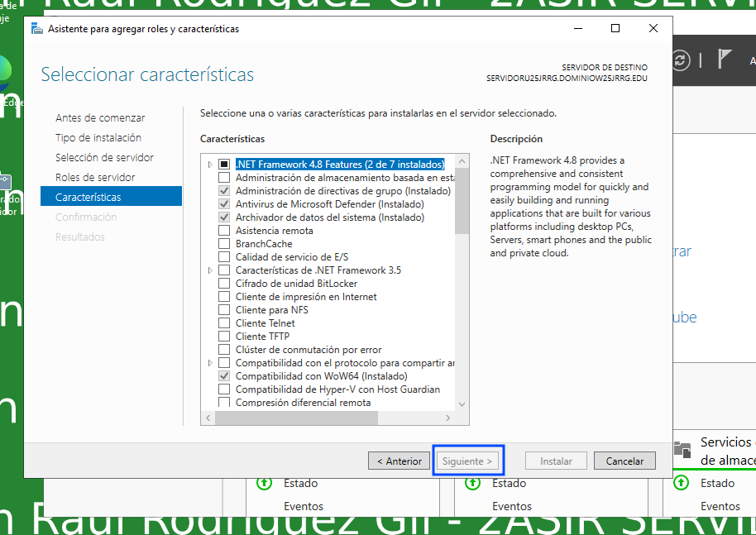Click Estado under the storage services tile
Screen dimensions: 756x535
coord(717,483)
